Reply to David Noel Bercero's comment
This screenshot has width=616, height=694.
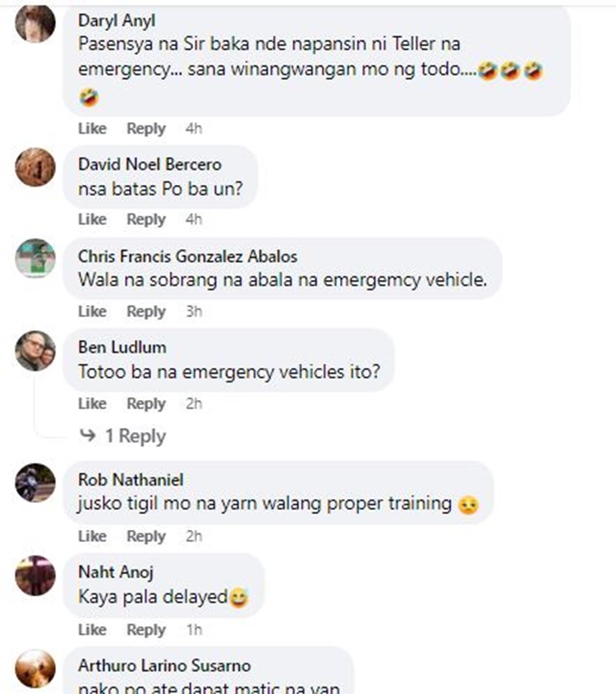pos(146,219)
